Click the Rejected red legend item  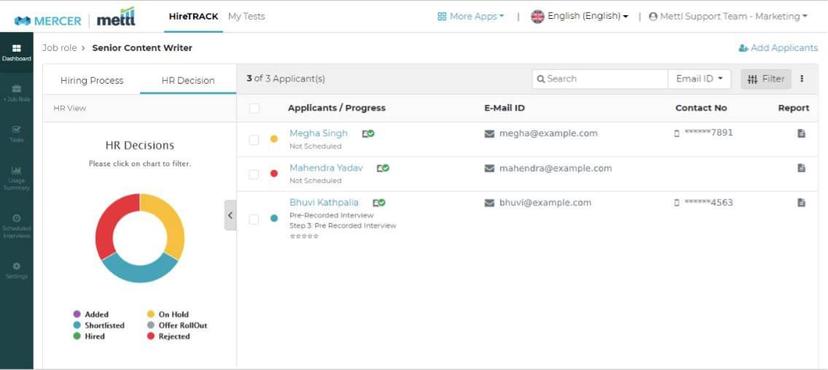(x=168, y=336)
